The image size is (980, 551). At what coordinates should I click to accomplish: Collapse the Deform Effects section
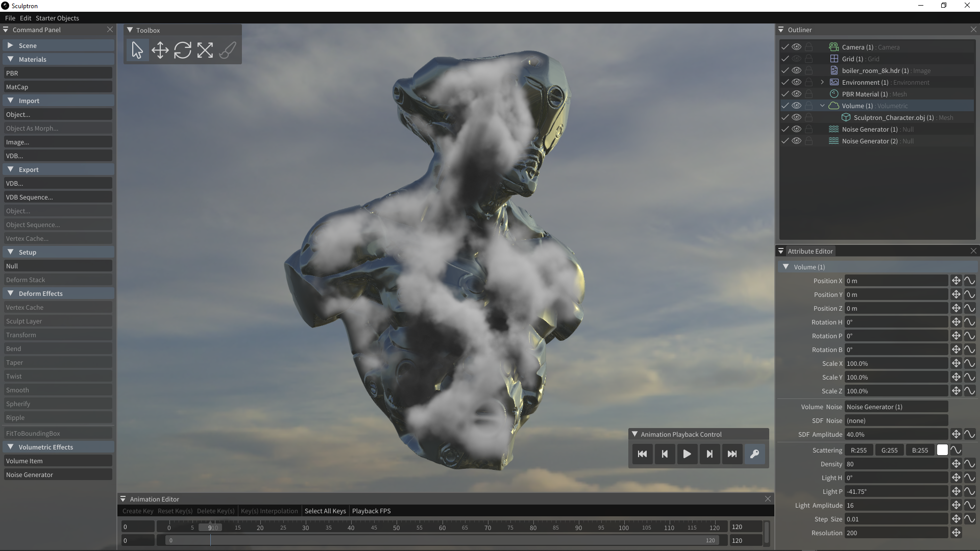pyautogui.click(x=10, y=293)
